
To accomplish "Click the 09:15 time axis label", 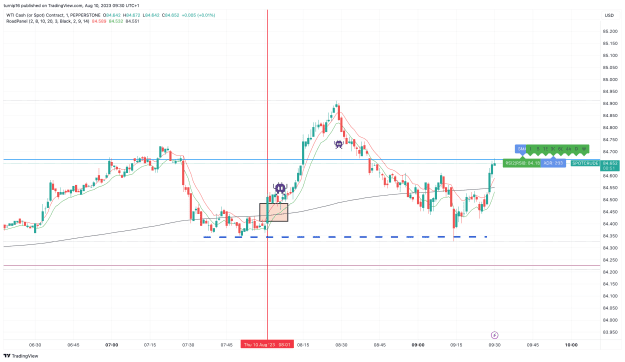I will [x=456, y=345].
